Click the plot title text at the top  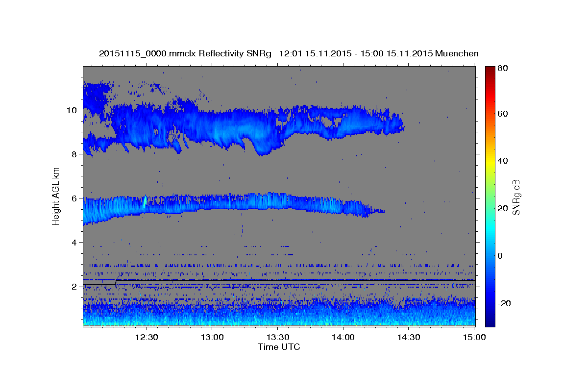[x=289, y=53]
